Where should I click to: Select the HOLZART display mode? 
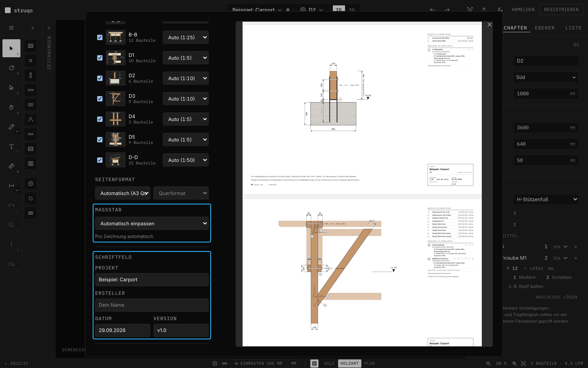(x=349, y=363)
